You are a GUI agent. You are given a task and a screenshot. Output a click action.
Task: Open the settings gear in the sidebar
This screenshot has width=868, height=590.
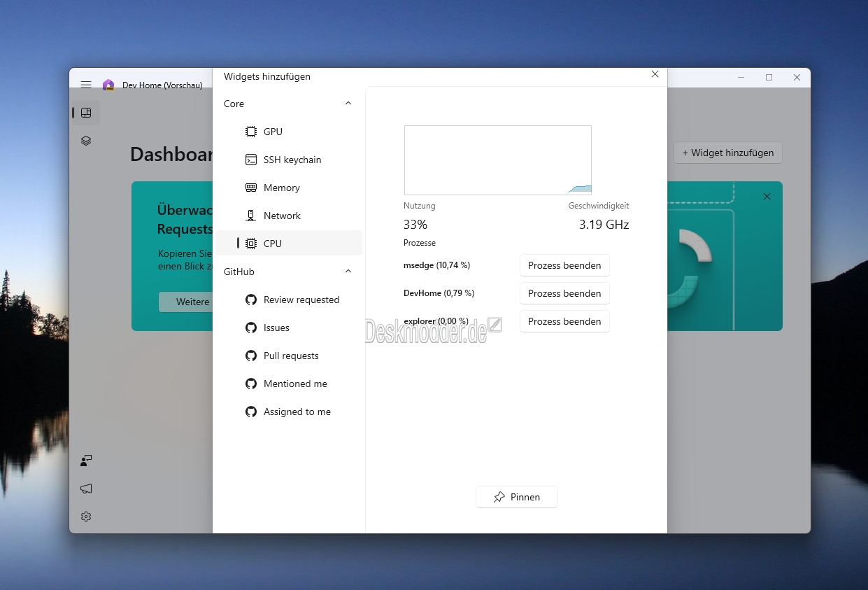[x=86, y=517]
